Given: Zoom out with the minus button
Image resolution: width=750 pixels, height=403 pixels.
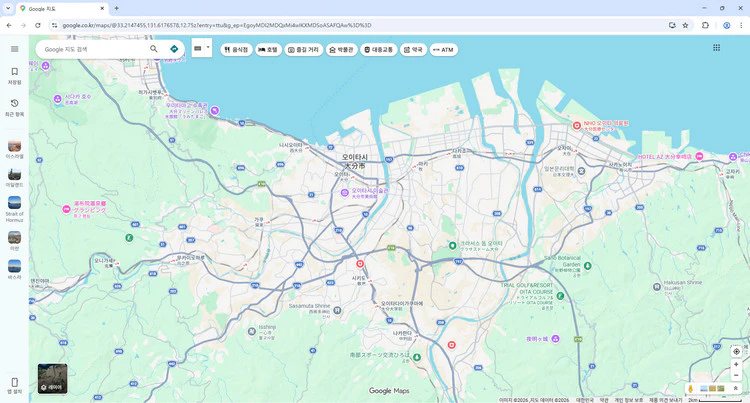Looking at the screenshot, I should pyautogui.click(x=736, y=376).
